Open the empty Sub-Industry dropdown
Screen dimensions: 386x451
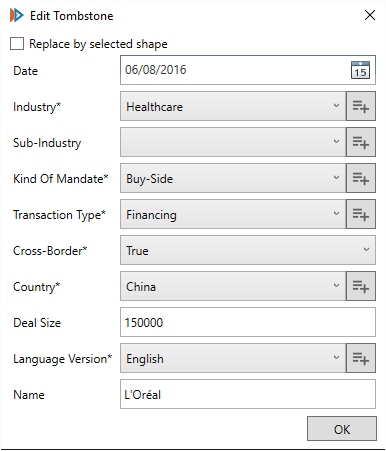[x=233, y=142]
